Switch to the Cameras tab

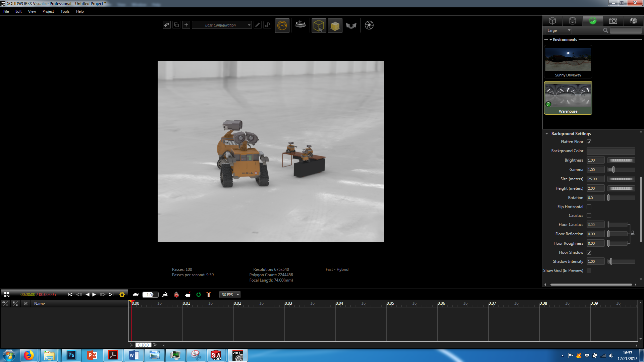tap(613, 21)
